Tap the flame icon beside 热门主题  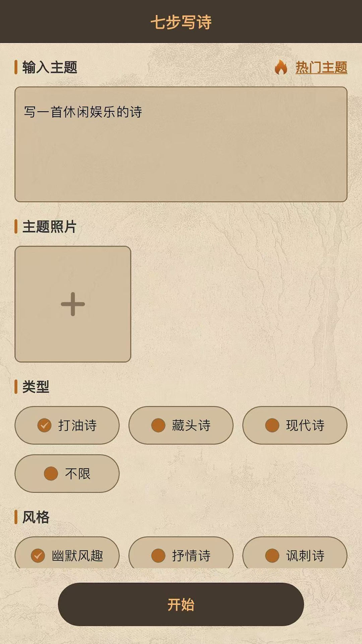coord(281,67)
